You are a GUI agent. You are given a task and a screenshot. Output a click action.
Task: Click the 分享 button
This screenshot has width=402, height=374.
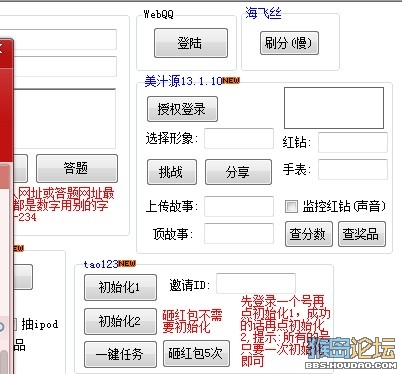[238, 172]
